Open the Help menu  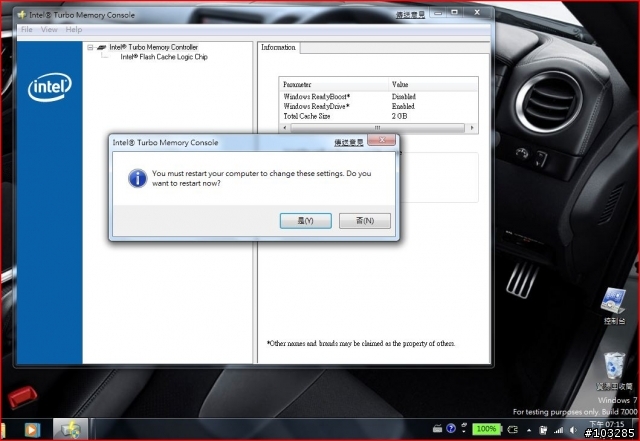click(74, 29)
